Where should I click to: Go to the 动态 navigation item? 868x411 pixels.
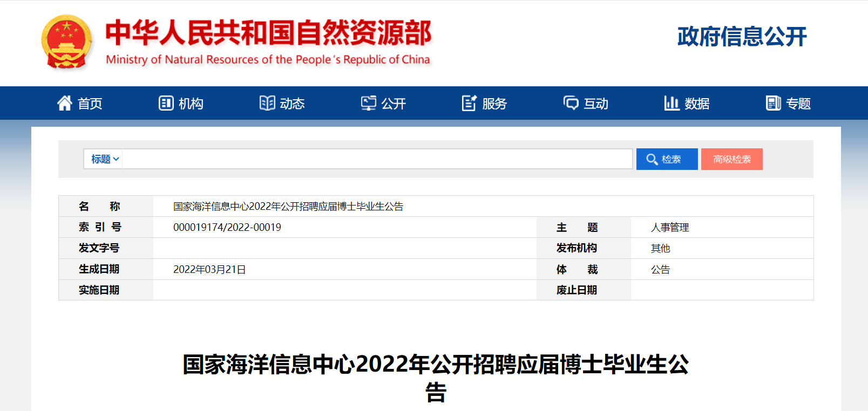point(282,103)
